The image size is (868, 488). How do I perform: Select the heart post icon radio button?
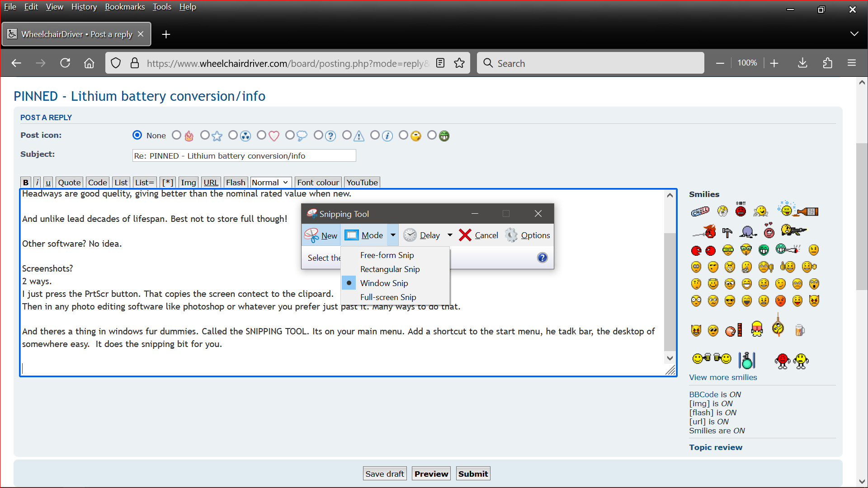(x=261, y=135)
